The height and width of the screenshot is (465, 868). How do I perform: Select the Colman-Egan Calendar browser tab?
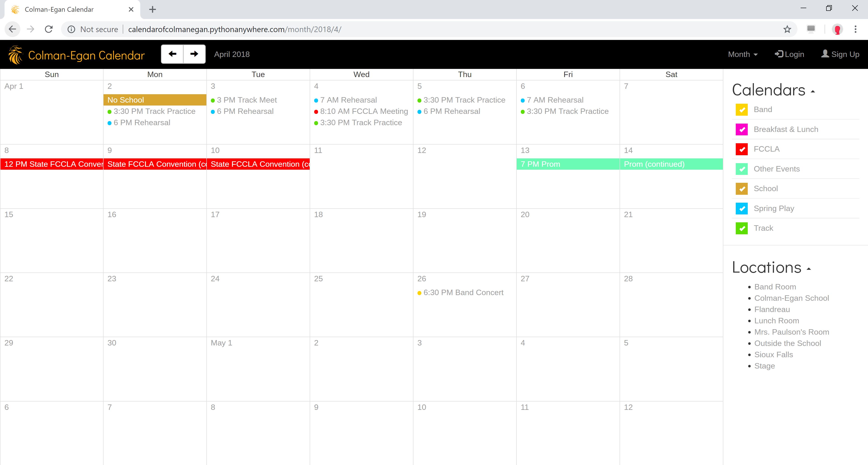tap(59, 9)
